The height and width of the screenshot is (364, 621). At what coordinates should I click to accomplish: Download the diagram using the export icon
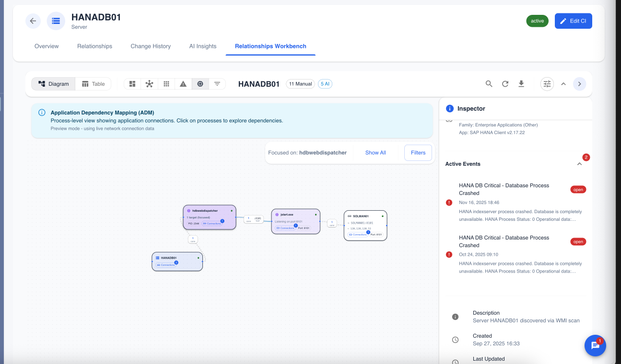click(x=521, y=83)
